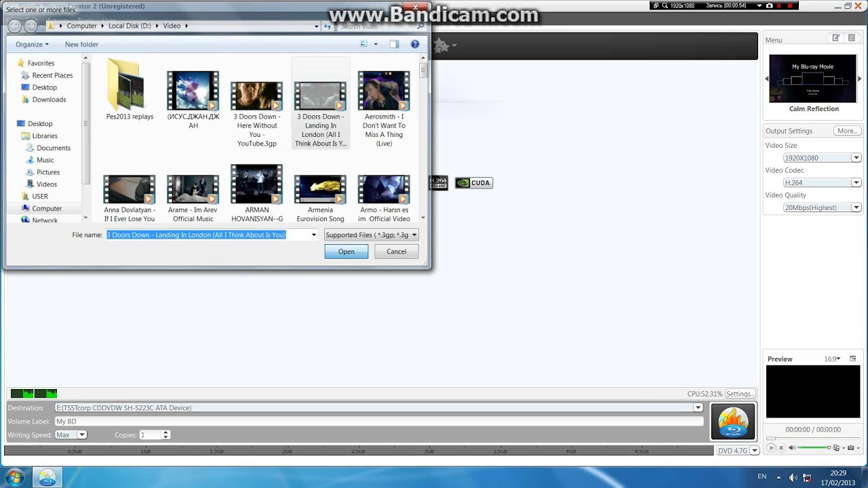Click the Search Video box
Image resolution: width=868 pixels, height=488 pixels.
(378, 26)
